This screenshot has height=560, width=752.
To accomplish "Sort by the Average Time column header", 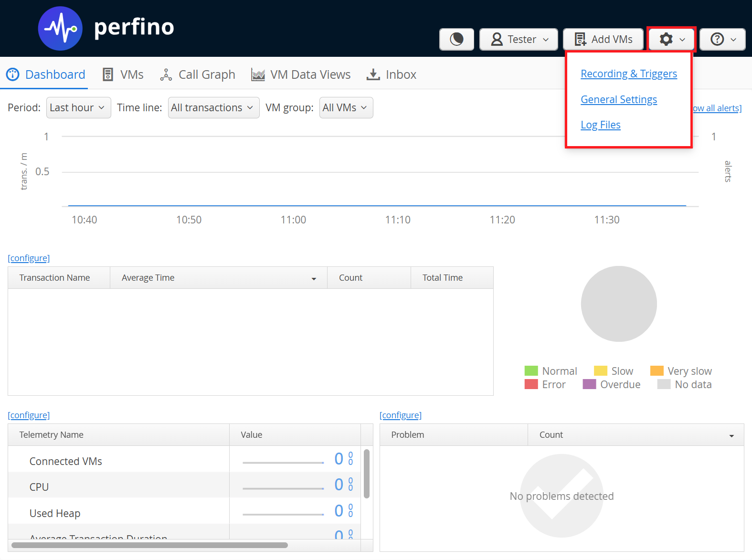I will point(218,278).
